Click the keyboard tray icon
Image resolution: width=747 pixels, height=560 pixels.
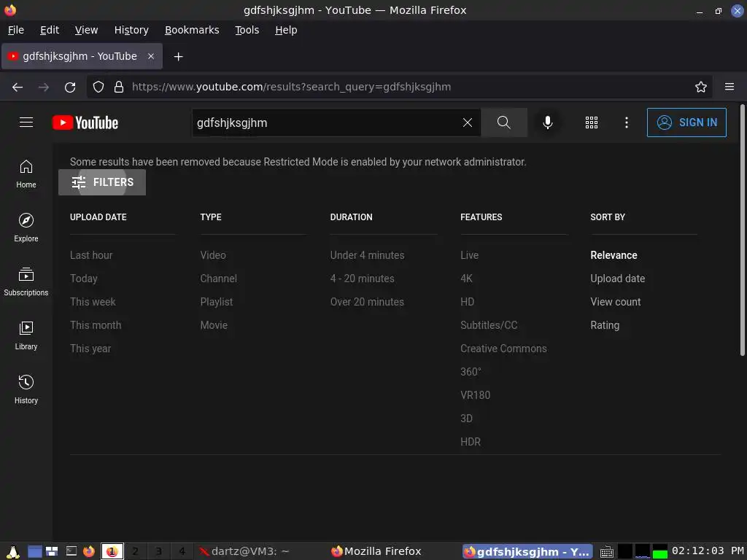(x=606, y=551)
